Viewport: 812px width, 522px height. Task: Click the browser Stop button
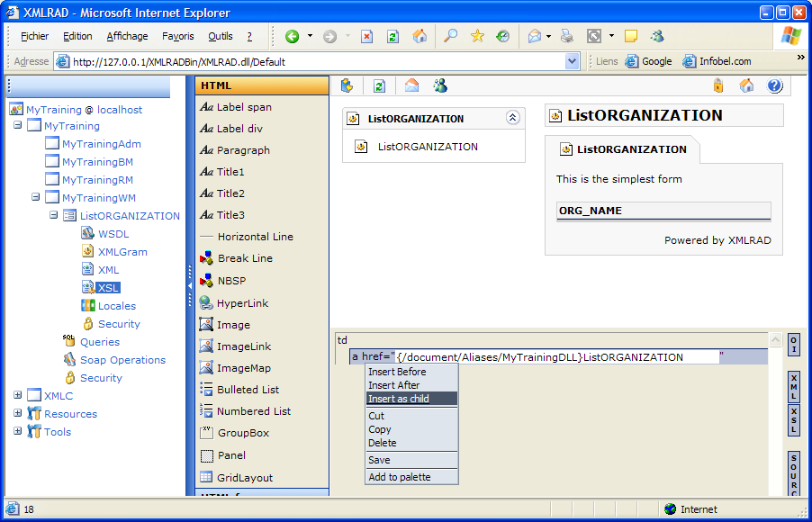coord(366,37)
